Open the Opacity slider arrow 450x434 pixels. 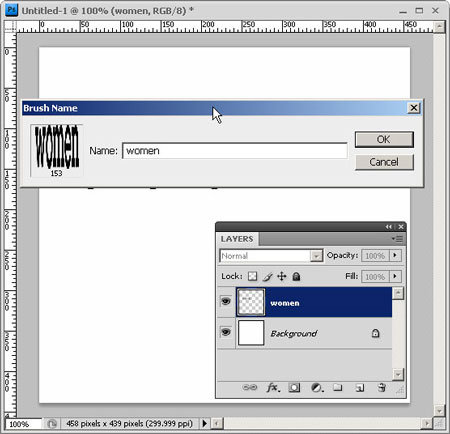pos(395,255)
